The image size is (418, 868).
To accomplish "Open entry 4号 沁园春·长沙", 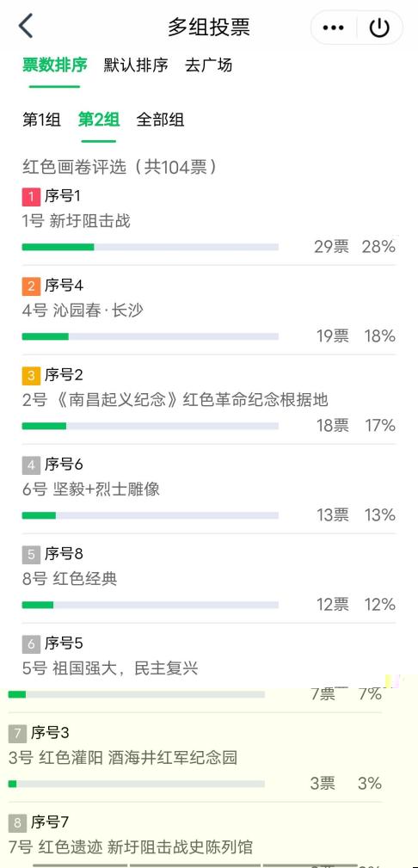I will tap(83, 311).
